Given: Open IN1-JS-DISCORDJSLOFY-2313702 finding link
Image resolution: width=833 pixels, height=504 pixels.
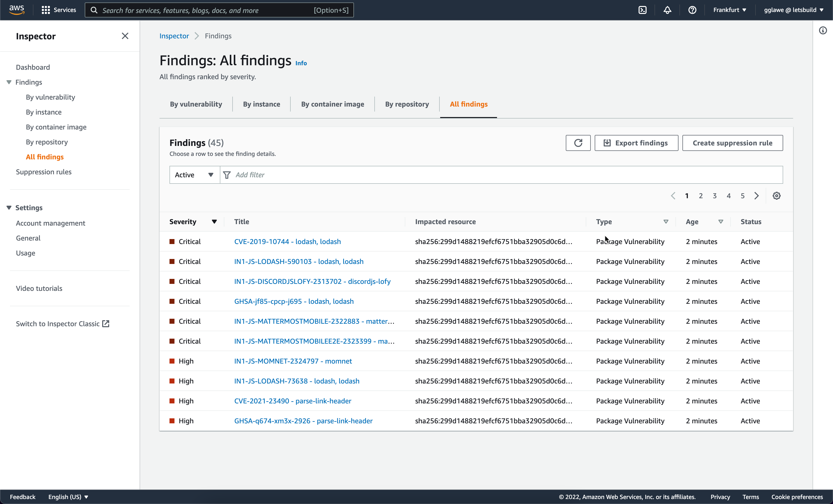Looking at the screenshot, I should [312, 281].
